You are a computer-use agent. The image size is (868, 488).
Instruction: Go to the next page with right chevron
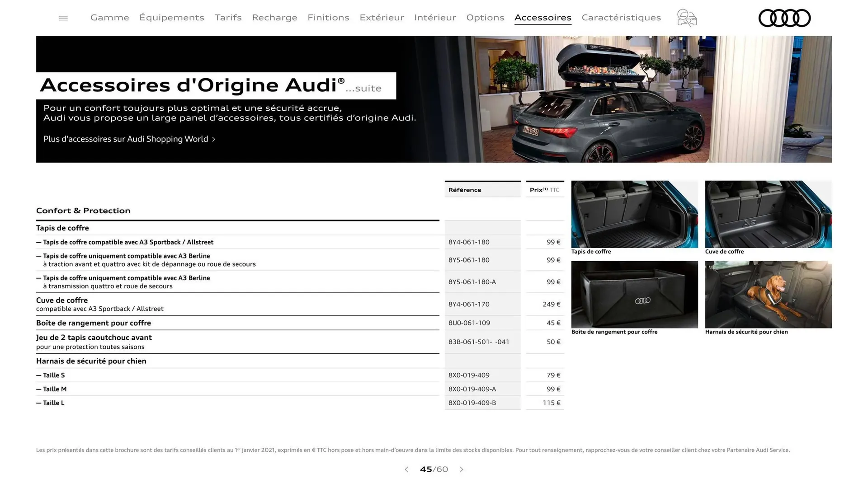pyautogui.click(x=462, y=469)
